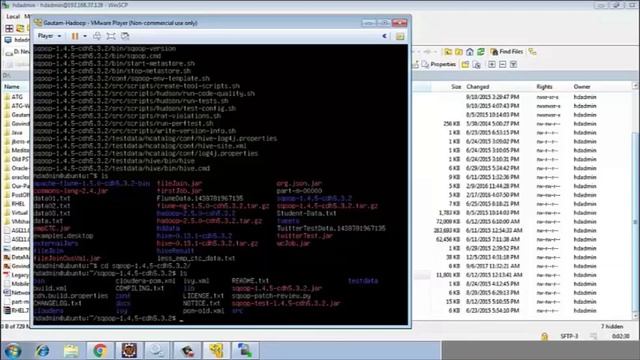
Task: Open the Local menu in WinSCP
Action: coord(13,16)
